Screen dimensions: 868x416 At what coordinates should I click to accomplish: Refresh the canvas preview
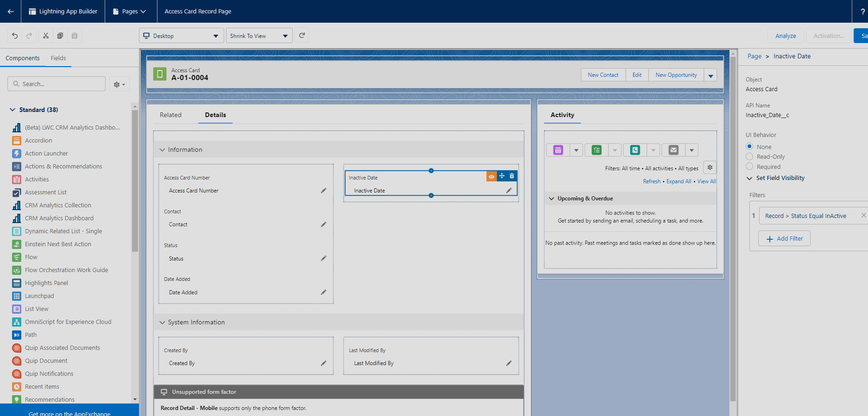pos(302,35)
